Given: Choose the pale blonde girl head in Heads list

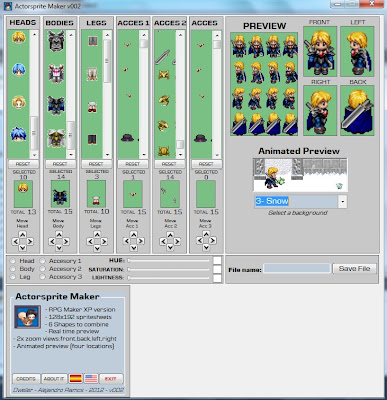Looking at the screenshot, I should [x=19, y=102].
